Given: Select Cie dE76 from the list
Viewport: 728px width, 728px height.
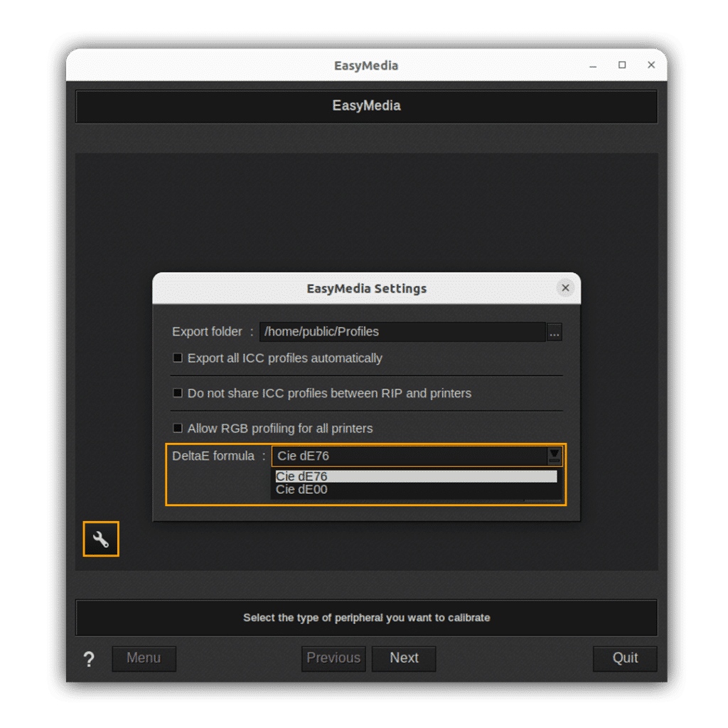Looking at the screenshot, I should click(x=416, y=476).
